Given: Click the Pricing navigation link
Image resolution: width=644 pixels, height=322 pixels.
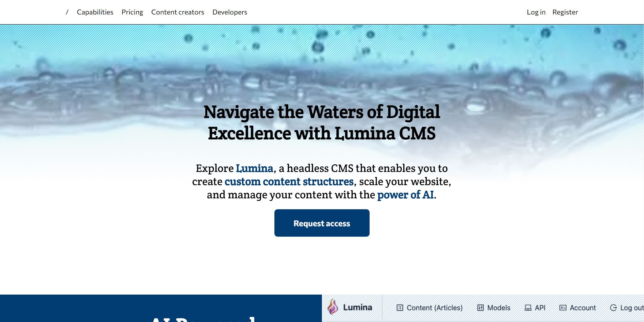Looking at the screenshot, I should (x=132, y=11).
